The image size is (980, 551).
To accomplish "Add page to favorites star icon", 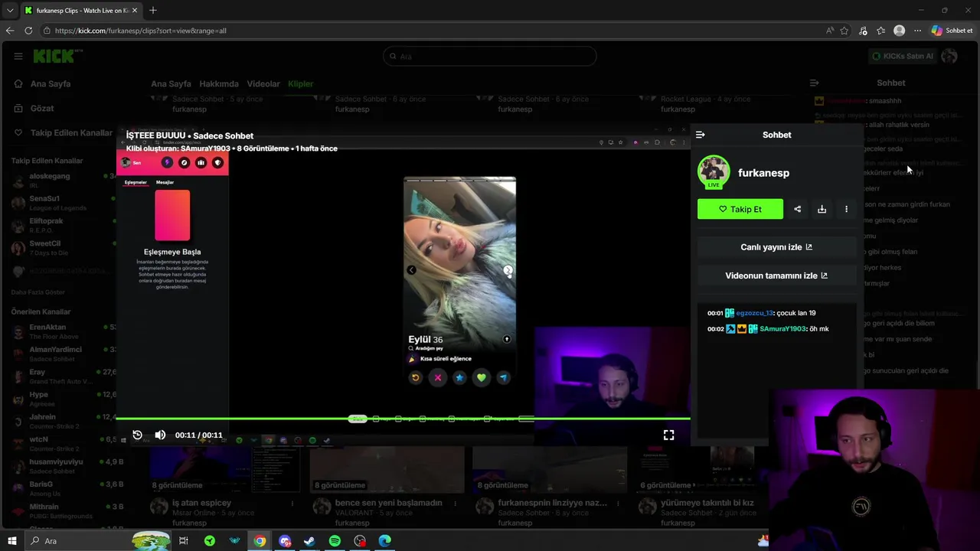I will coord(844,31).
